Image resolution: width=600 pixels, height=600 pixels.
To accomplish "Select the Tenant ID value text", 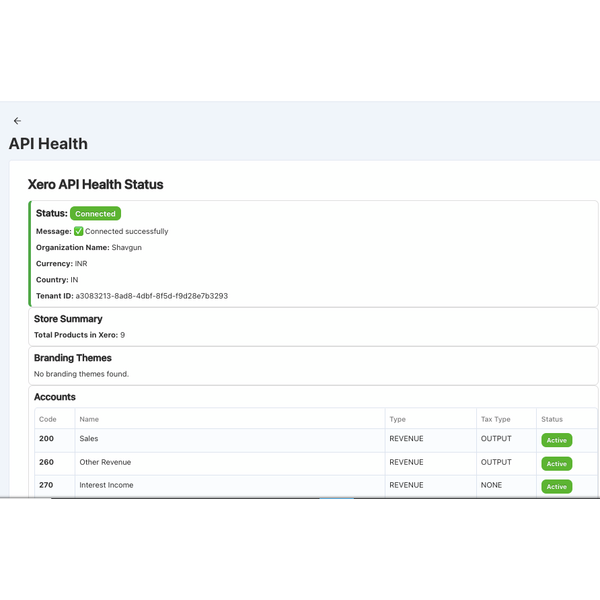I will pos(151,296).
